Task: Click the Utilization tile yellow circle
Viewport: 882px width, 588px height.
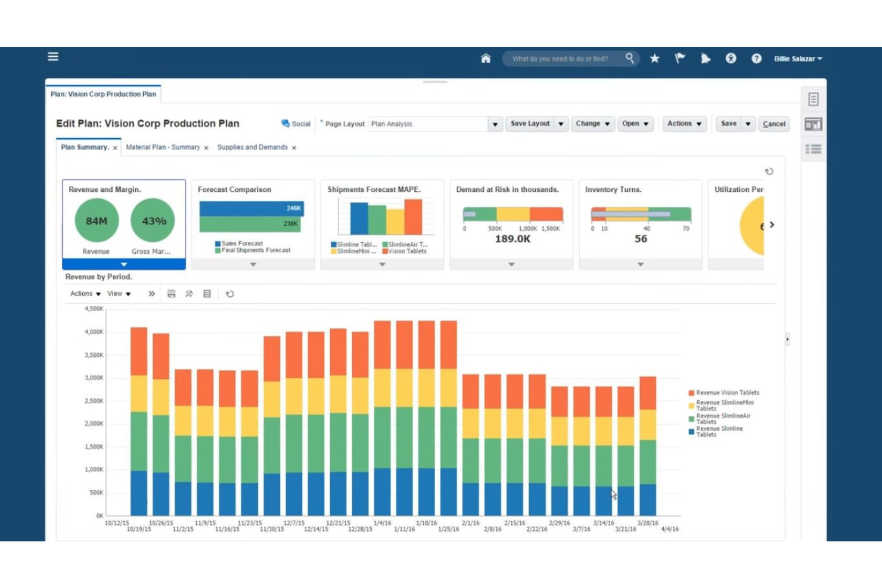Action: pos(751,226)
